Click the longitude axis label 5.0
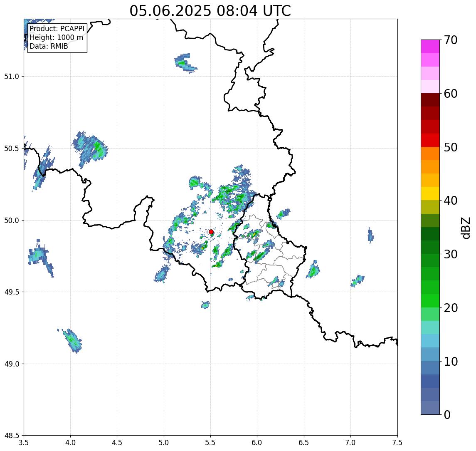The height and width of the screenshot is (451, 476). pos(164,443)
